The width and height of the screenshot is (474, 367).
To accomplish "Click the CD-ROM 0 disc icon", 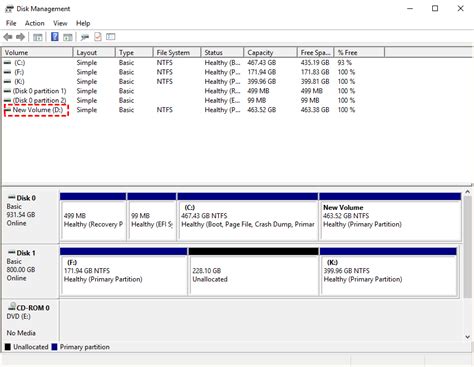I will point(12,306).
